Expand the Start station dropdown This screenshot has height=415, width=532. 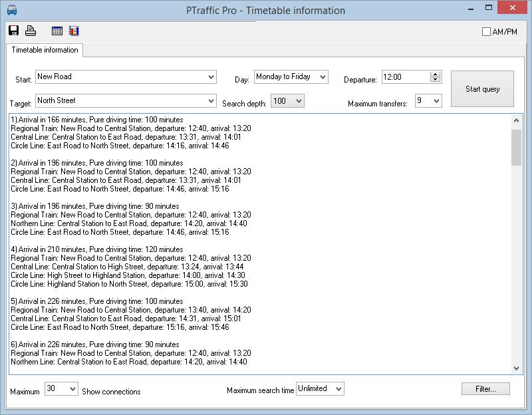(211, 76)
